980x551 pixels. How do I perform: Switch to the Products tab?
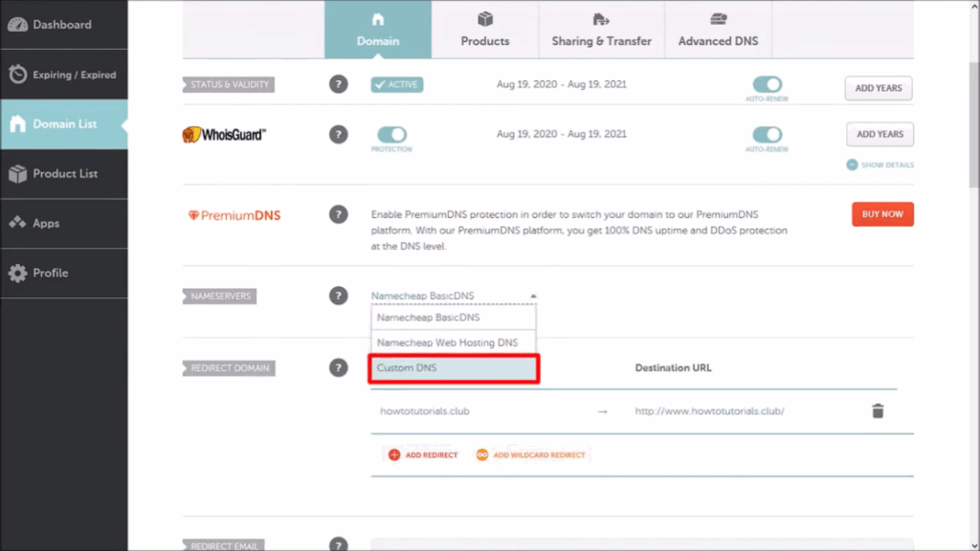[x=485, y=30]
